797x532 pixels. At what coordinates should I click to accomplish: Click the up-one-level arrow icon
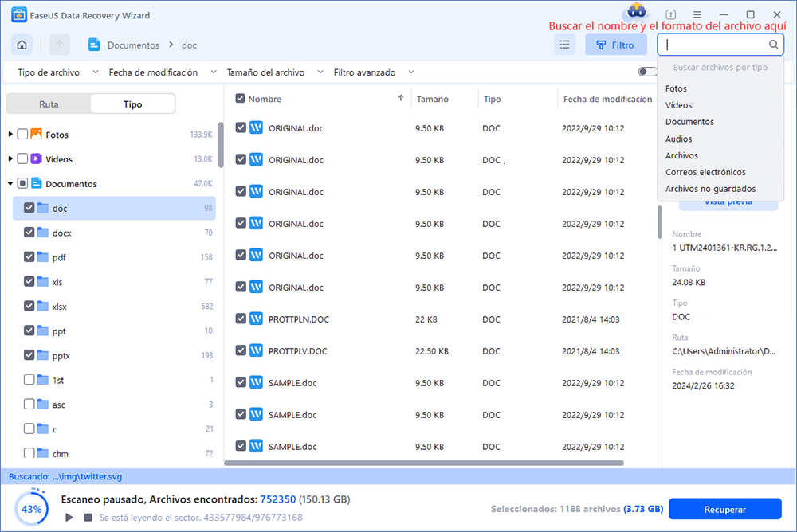tap(60, 45)
